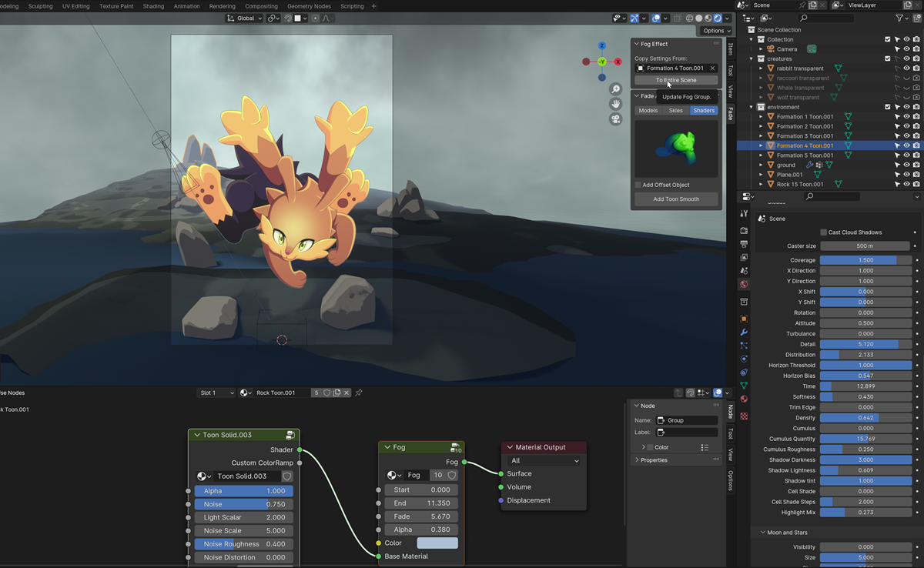Image resolution: width=924 pixels, height=568 pixels.
Task: Click the camera data icon beside Camera
Action: pyautogui.click(x=812, y=49)
